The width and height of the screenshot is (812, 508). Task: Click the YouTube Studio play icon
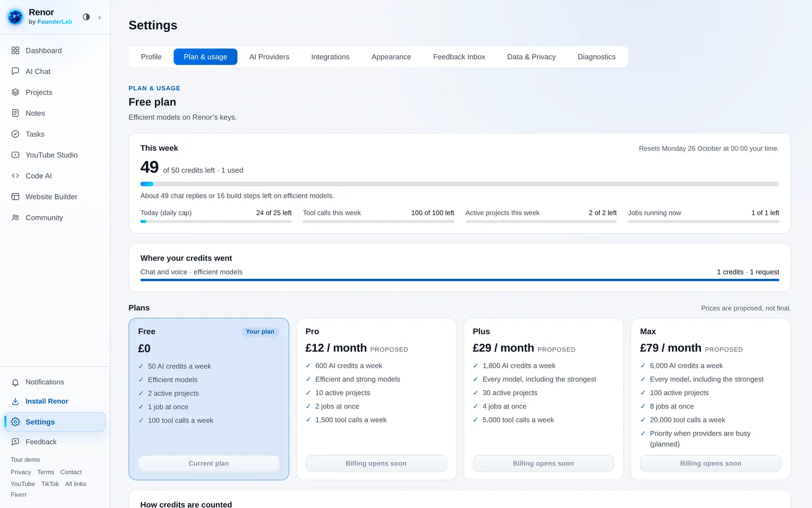15,155
